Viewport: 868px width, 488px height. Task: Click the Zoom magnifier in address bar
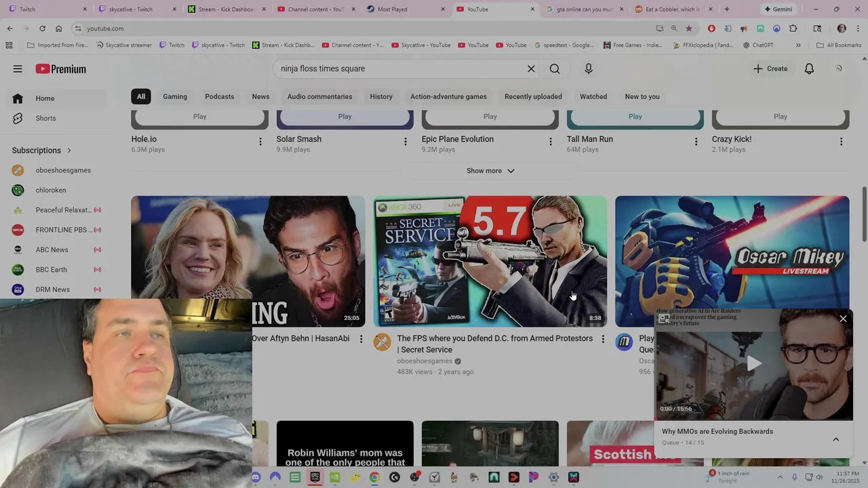point(674,28)
